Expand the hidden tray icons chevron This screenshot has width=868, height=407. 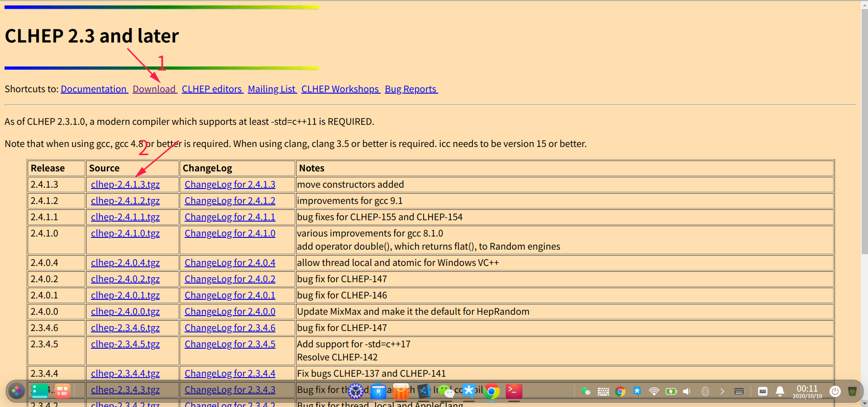[722, 391]
